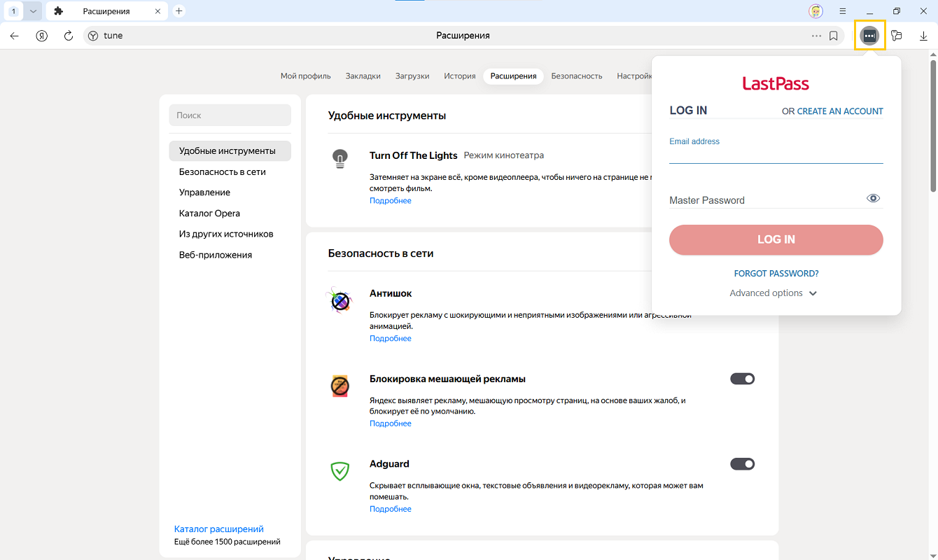Screen dimensions: 938x560
Task: Go back with the browser back arrow
Action: click(15, 36)
